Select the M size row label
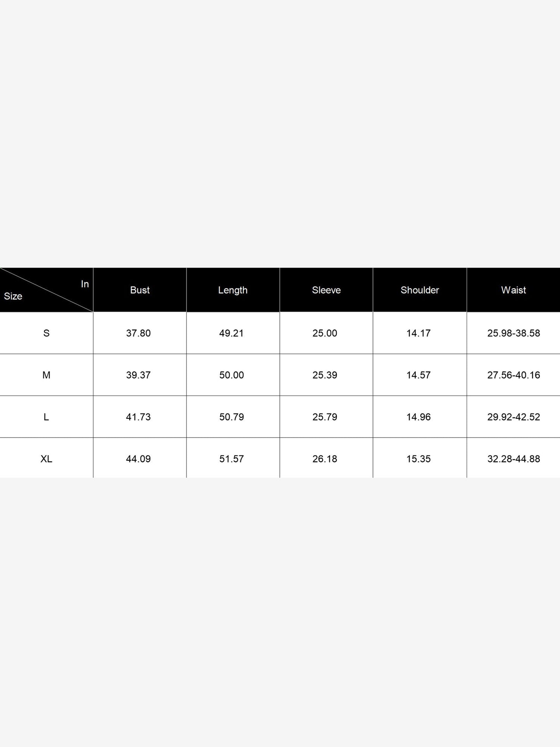 47,375
